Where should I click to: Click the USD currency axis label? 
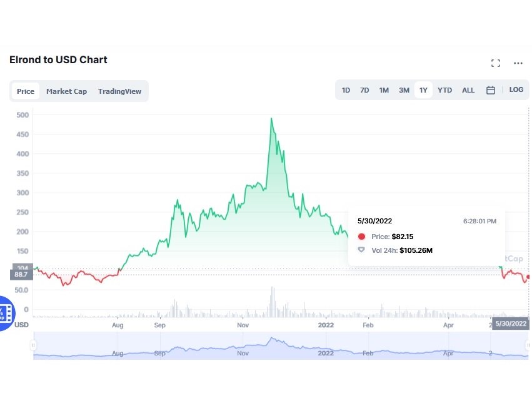tap(21, 325)
